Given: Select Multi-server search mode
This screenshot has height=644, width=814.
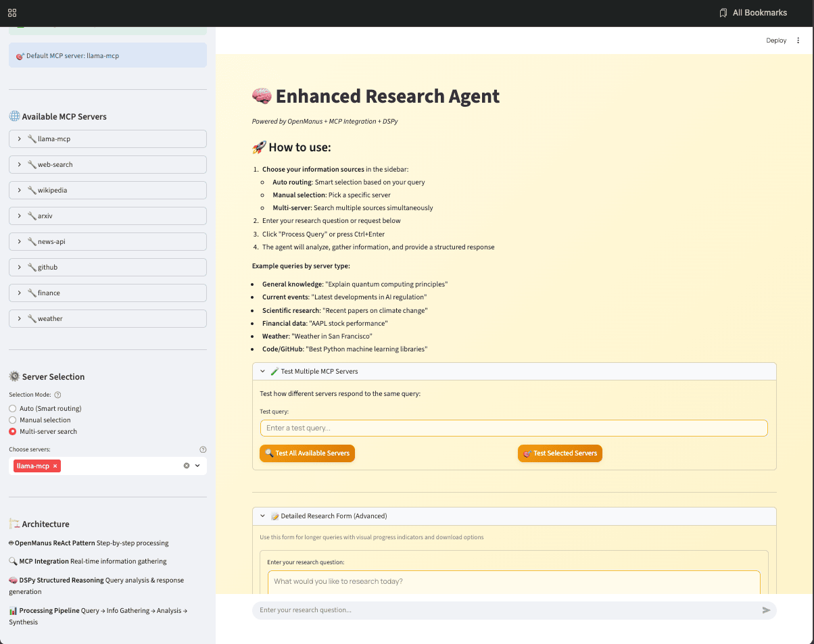Looking at the screenshot, I should click(13, 432).
